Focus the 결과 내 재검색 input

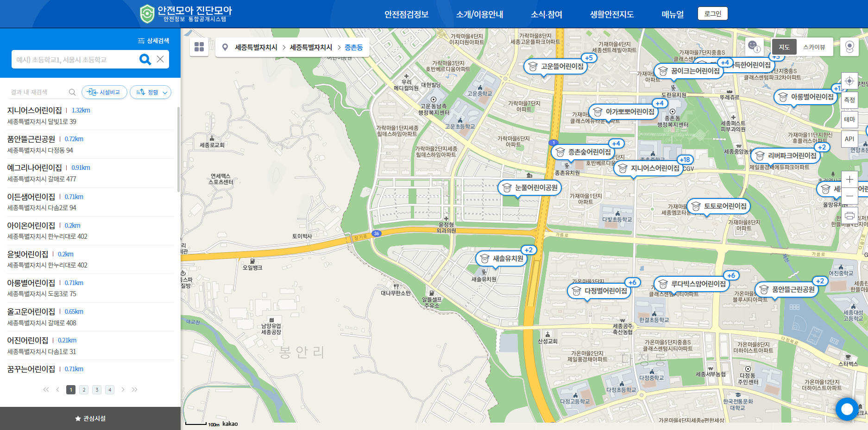click(x=38, y=92)
